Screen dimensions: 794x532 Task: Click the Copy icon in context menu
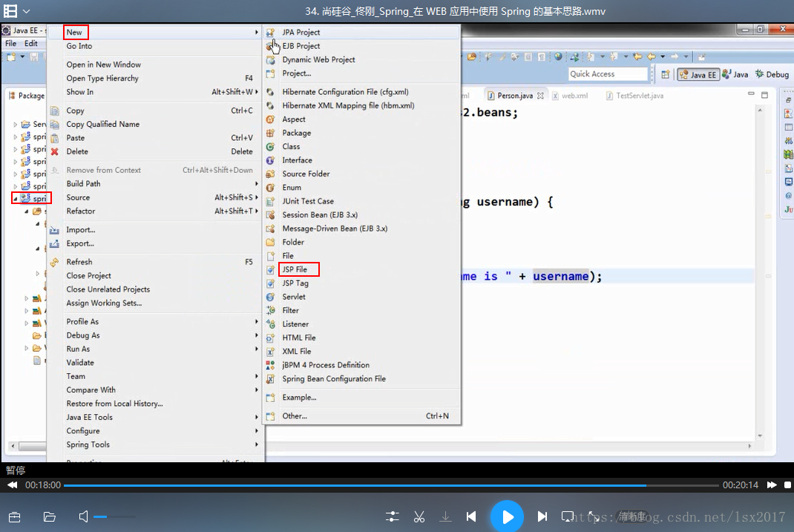coord(55,111)
